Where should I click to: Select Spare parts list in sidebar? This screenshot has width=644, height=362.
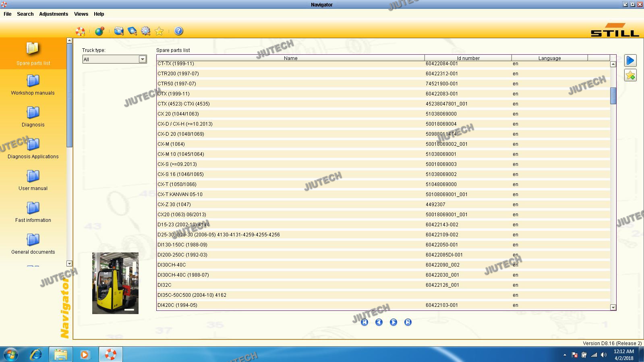pos(33,54)
